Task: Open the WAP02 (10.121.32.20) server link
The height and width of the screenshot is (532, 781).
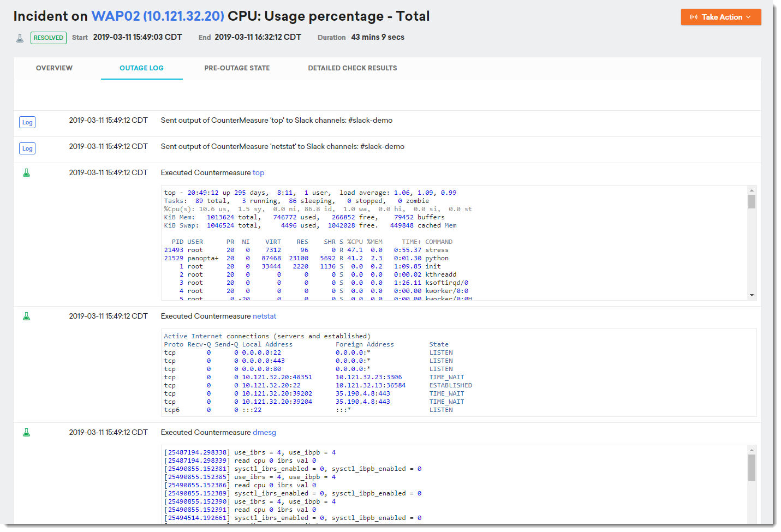Action: tap(158, 16)
